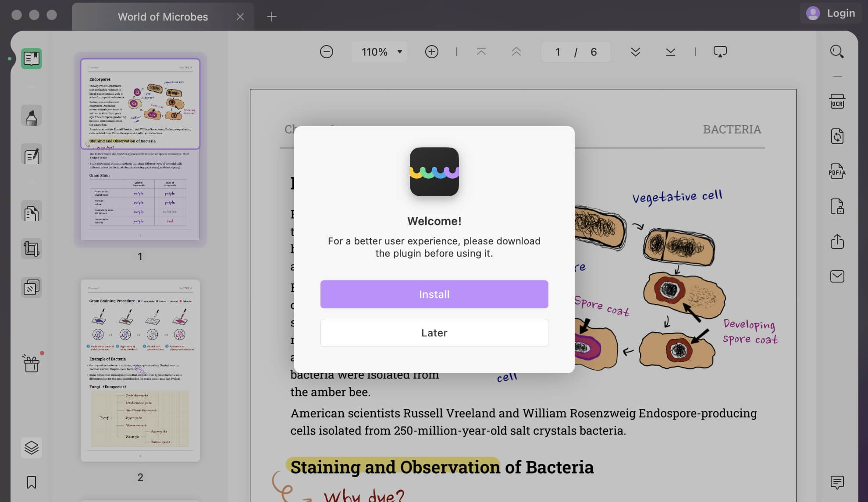
Task: Dismiss the dialog with Later
Action: click(434, 332)
